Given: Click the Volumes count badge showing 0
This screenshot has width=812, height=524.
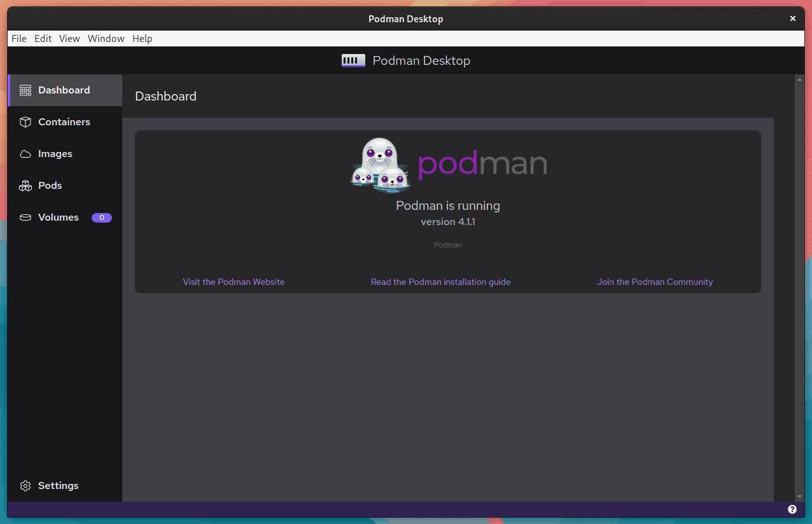Looking at the screenshot, I should (x=102, y=217).
